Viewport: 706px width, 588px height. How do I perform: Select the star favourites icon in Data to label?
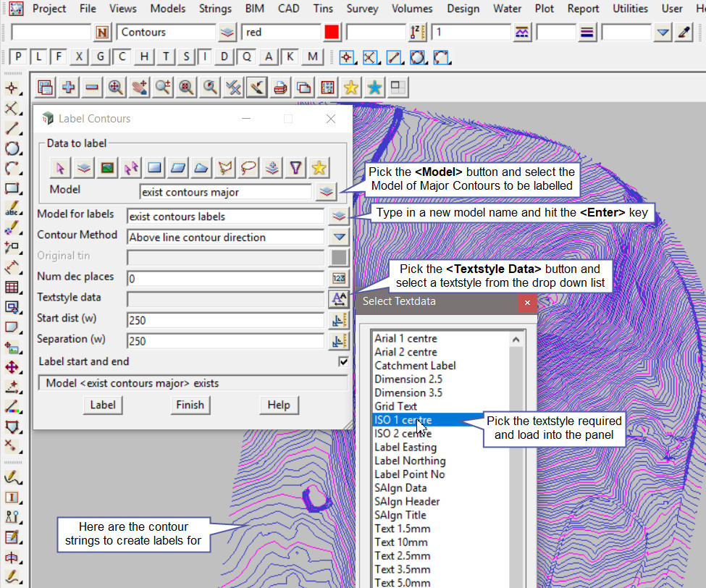(x=318, y=168)
